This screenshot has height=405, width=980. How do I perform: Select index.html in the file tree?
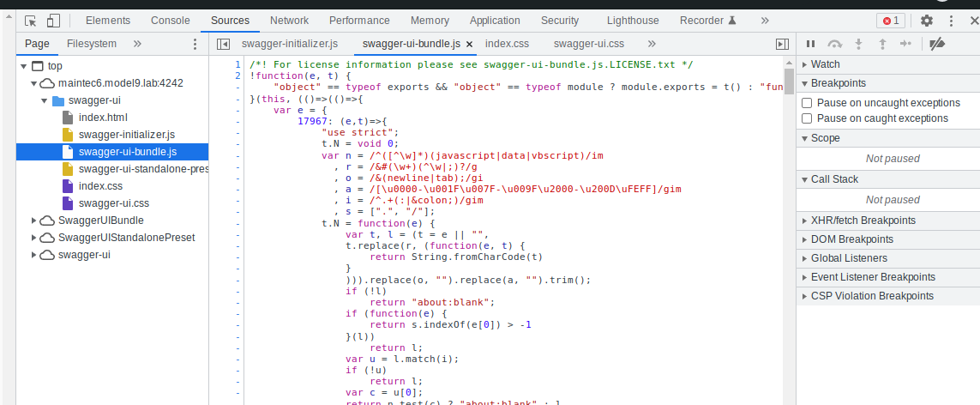pyautogui.click(x=103, y=118)
